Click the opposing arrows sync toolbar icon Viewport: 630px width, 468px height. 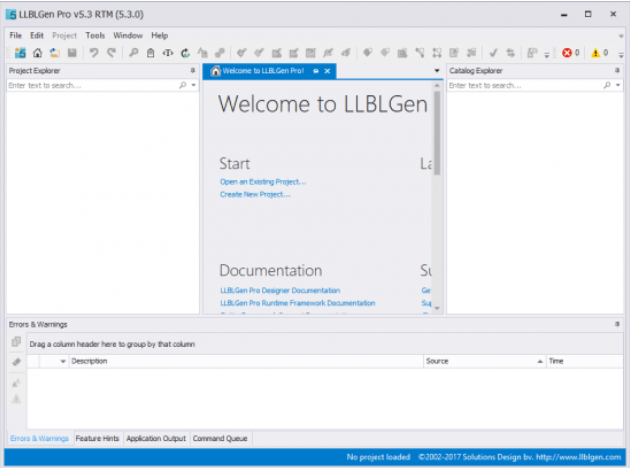(x=510, y=53)
